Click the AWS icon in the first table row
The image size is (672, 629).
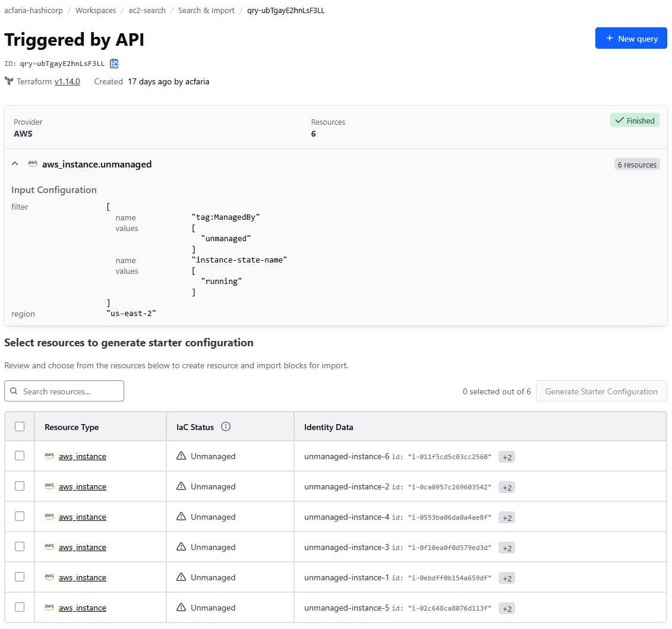click(49, 455)
